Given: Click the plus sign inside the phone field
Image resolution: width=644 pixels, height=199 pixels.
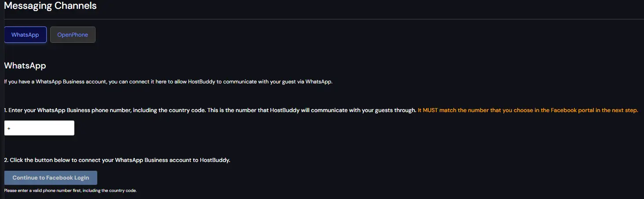Looking at the screenshot, I should click(x=9, y=128).
